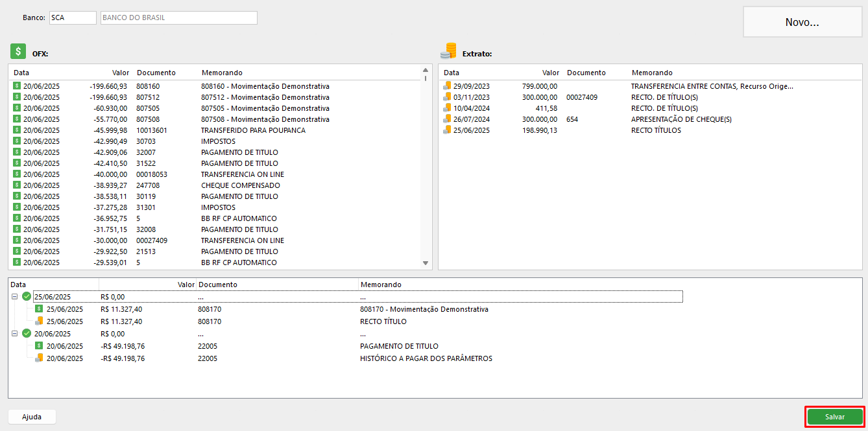This screenshot has width=868, height=431.
Task: Click the Novo... button
Action: pyautogui.click(x=802, y=22)
